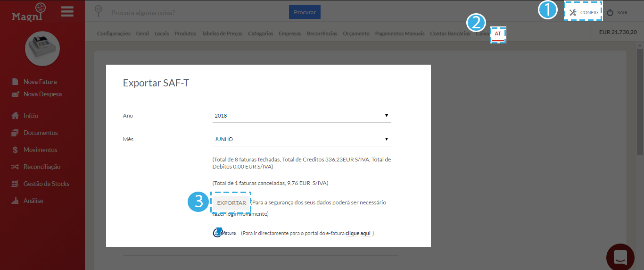The height and width of the screenshot is (270, 644).
Task: Open Nova Despesa from sidebar
Action: coord(42,94)
